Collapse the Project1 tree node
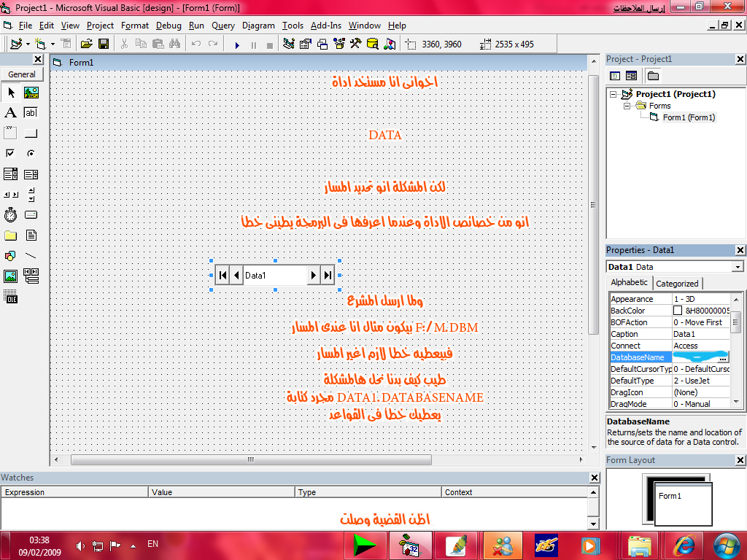 tap(614, 94)
